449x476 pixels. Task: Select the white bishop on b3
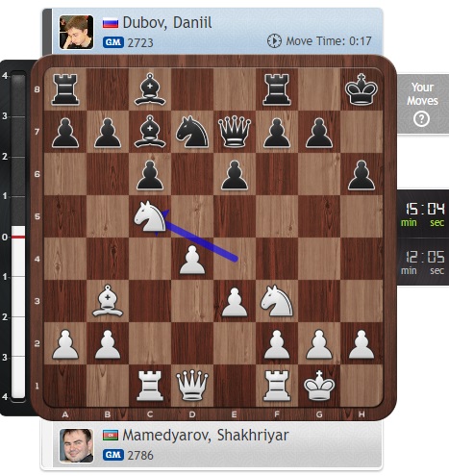108,301
